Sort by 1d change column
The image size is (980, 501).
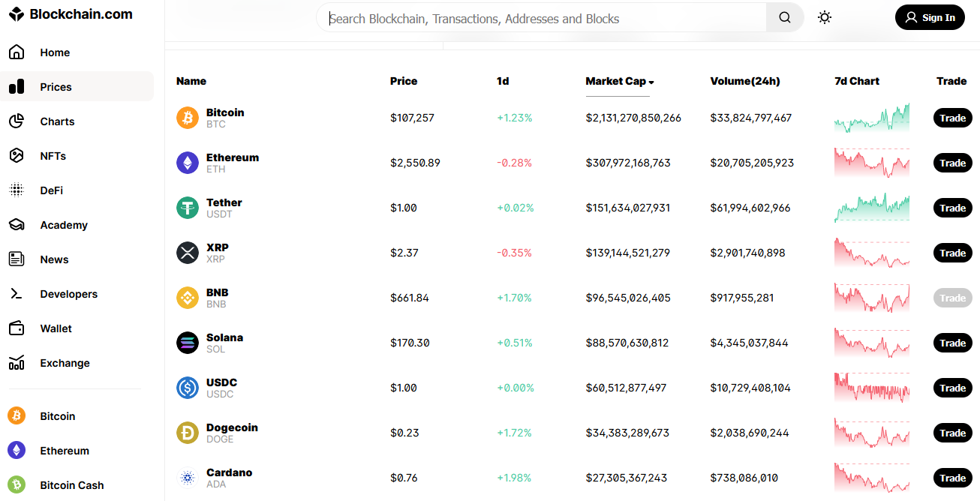pyautogui.click(x=503, y=81)
